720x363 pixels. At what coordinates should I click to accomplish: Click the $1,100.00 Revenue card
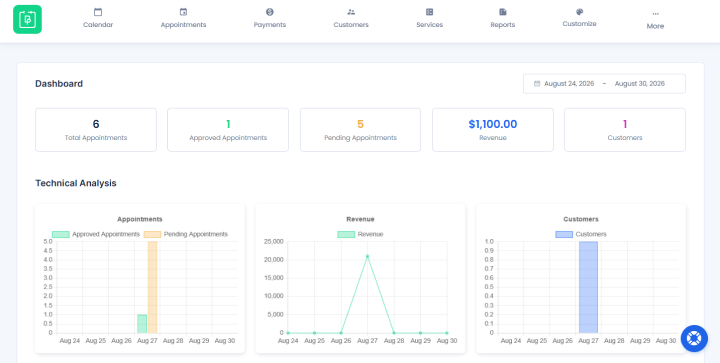click(493, 130)
